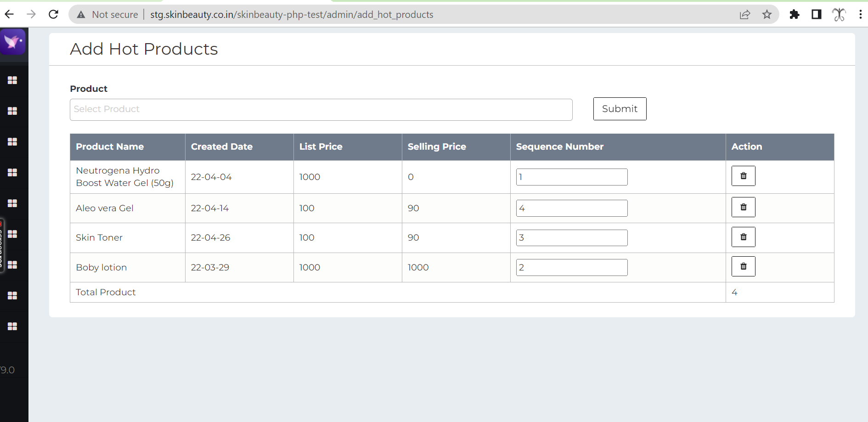Open the last sidebar grid menu icon

(x=12, y=326)
